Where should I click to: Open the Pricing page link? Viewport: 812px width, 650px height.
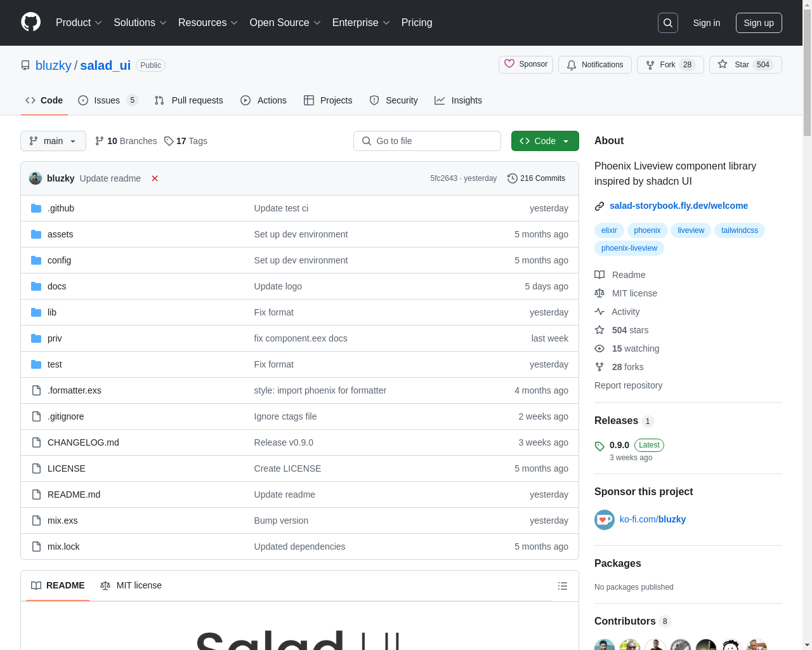pos(417,23)
